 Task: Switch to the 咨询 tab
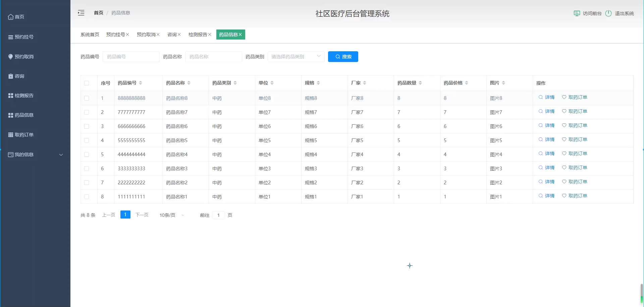(172, 35)
